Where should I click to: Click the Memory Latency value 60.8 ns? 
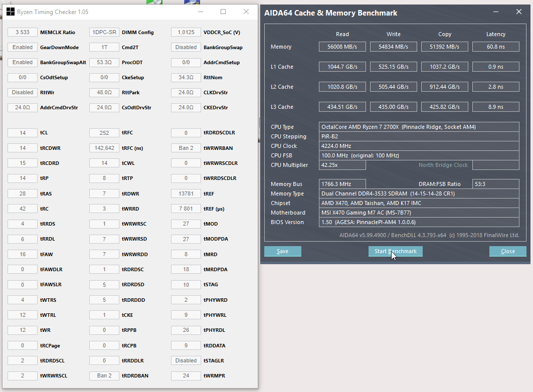495,47
